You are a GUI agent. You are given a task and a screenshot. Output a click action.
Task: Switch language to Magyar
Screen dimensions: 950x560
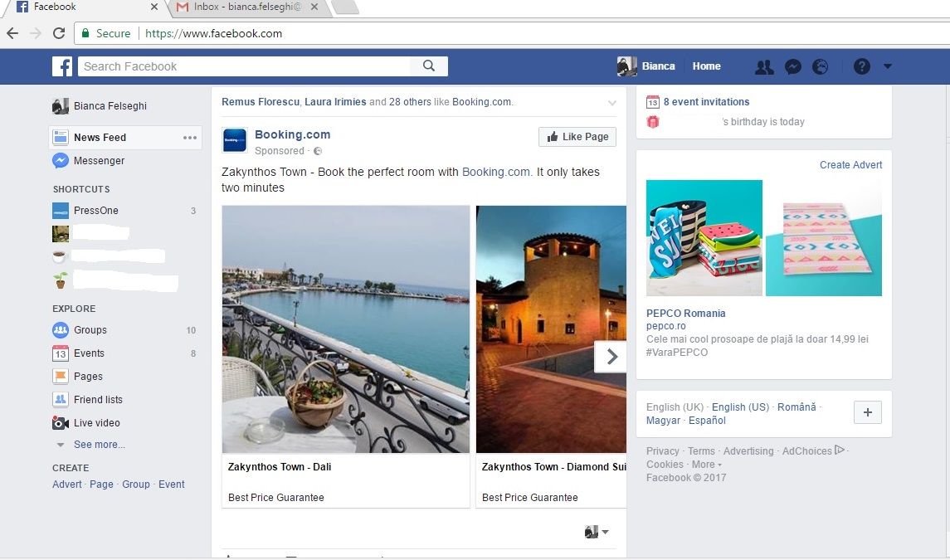664,421
